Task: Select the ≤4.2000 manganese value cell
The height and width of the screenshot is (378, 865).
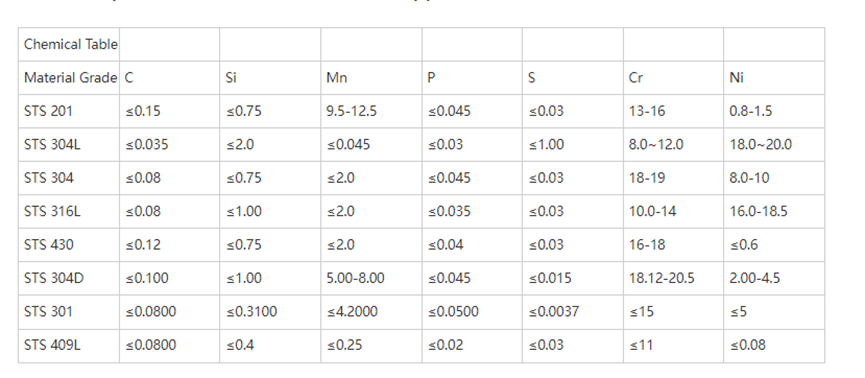Action: coord(371,312)
